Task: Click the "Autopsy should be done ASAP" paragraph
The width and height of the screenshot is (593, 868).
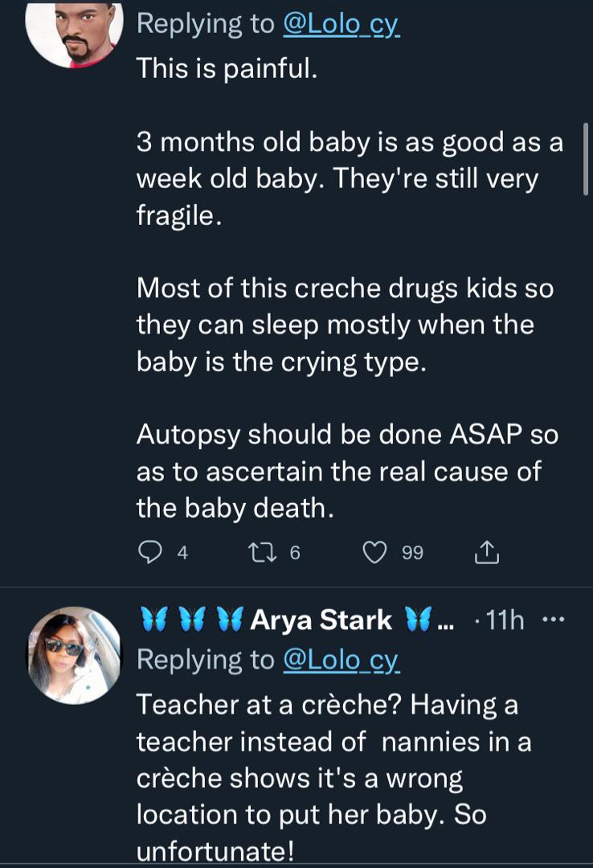Action: tap(346, 471)
